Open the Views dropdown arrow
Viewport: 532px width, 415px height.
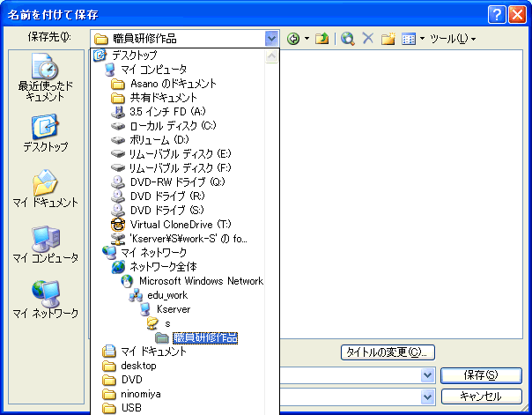tap(423, 39)
